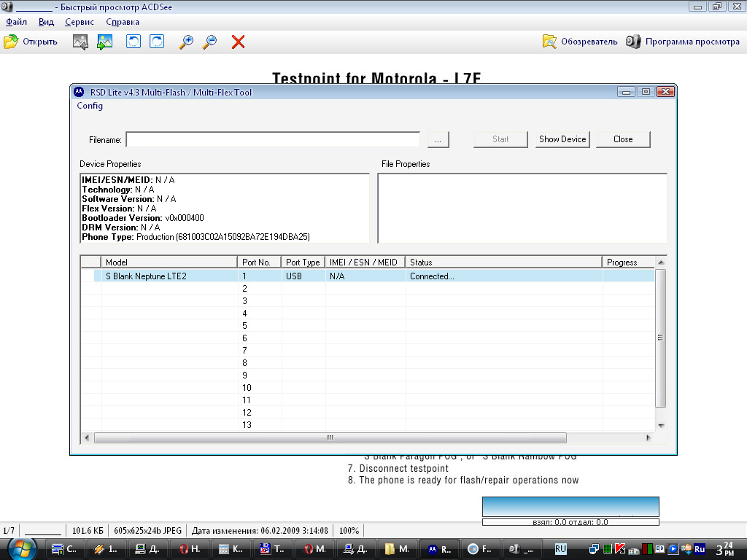Open the Сервис menu
Image resolution: width=747 pixels, height=560 pixels.
79,22
